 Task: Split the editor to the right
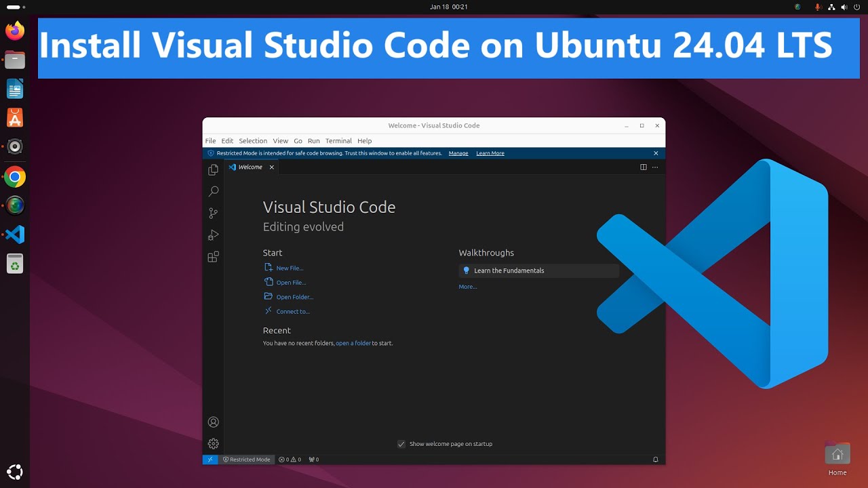click(x=644, y=167)
